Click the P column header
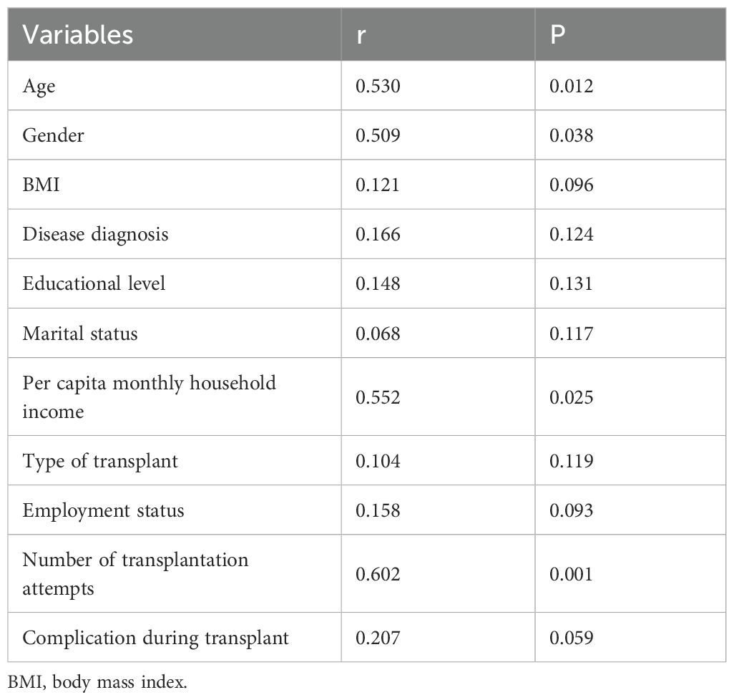Image resolution: width=734 pixels, height=700 pixels. 558,35
